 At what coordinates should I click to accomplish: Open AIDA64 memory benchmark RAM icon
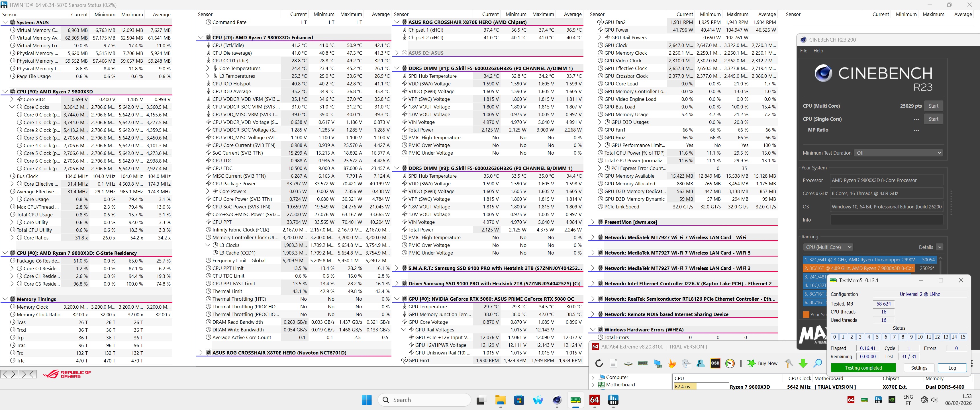coord(642,363)
